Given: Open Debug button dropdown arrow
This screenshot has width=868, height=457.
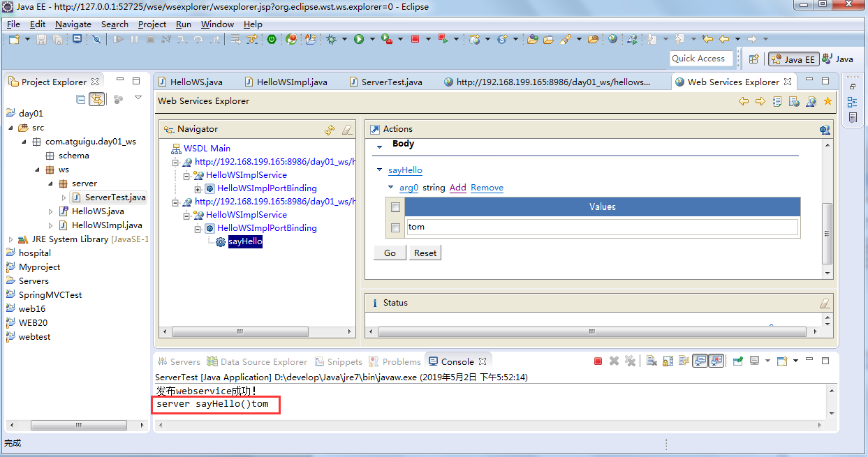Looking at the screenshot, I should click(x=344, y=39).
